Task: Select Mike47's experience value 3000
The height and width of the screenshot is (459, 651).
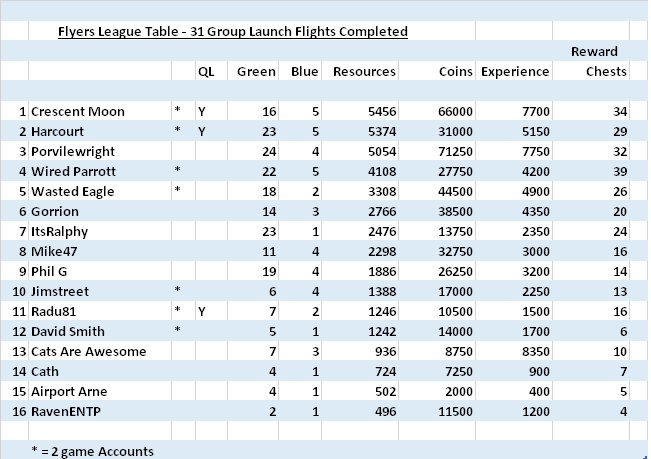Action: 533,251
